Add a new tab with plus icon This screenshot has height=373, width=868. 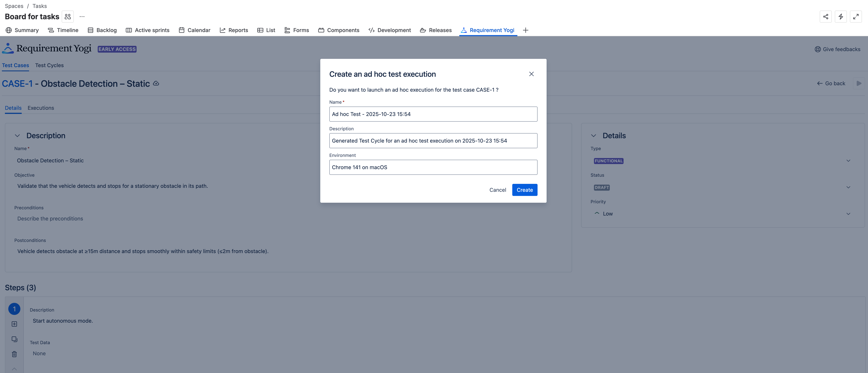(x=525, y=30)
